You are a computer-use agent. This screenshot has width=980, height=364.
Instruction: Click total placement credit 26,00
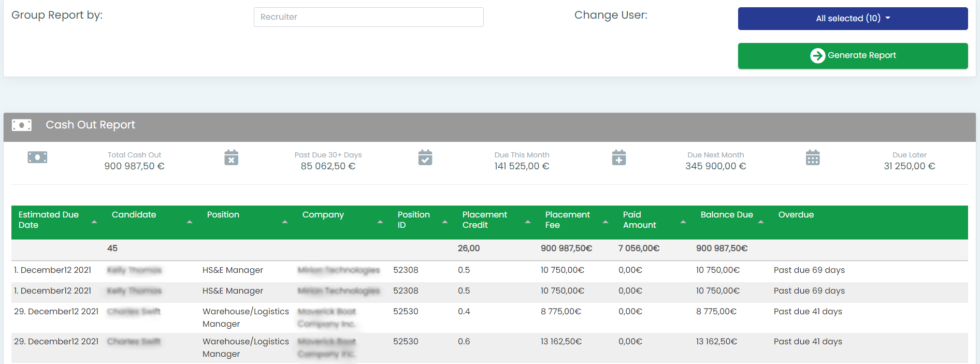(x=469, y=249)
